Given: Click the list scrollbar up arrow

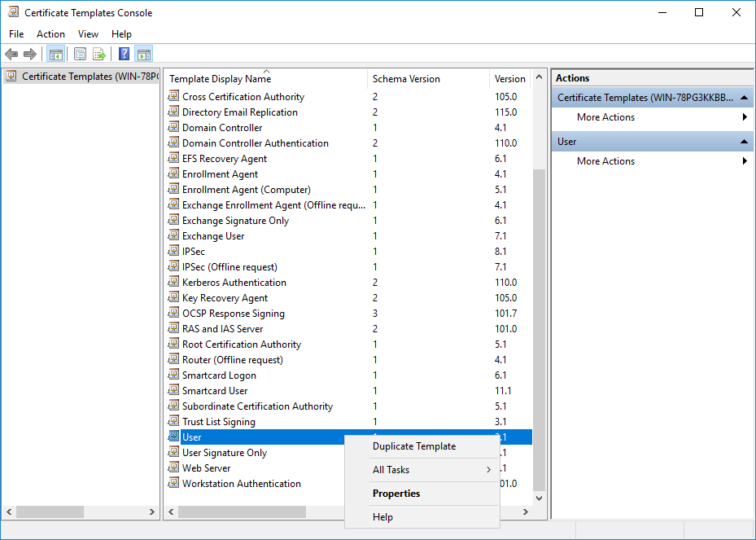Looking at the screenshot, I should [539, 77].
